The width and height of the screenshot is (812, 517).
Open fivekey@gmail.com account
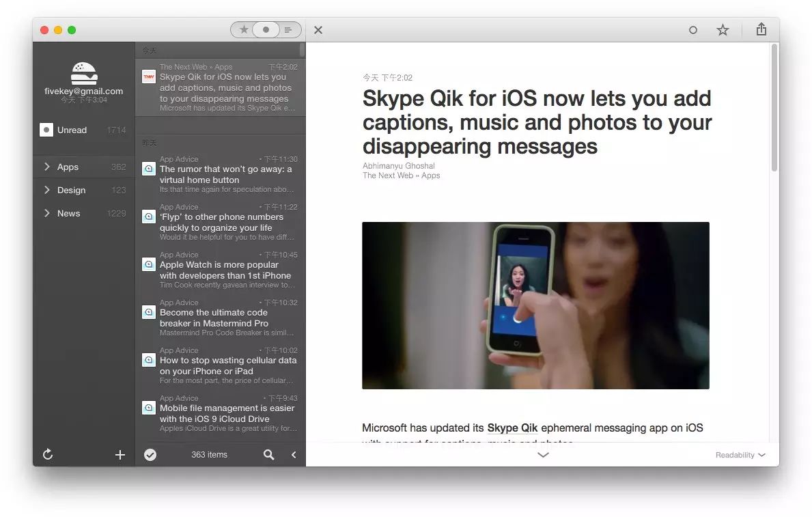pyautogui.click(x=84, y=91)
